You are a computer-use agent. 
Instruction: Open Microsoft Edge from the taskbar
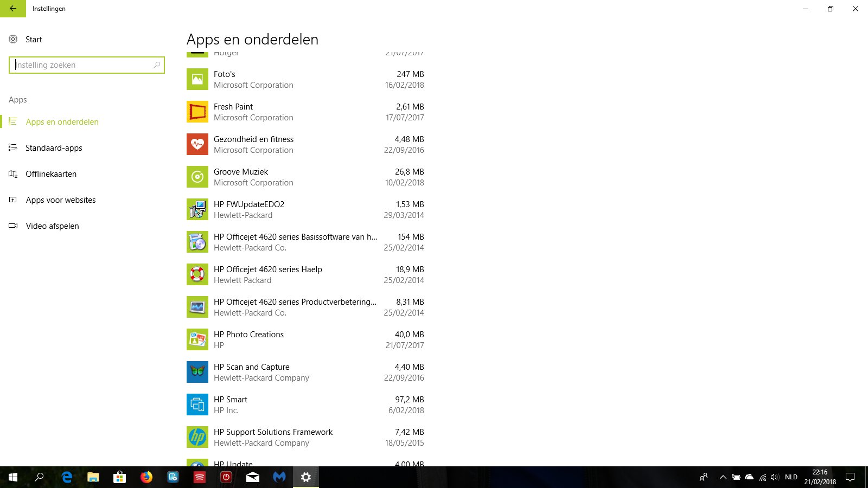pos(67,477)
